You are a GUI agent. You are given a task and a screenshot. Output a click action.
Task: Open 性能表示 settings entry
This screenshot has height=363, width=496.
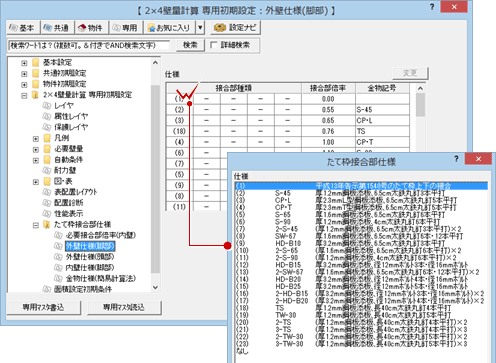(69, 213)
